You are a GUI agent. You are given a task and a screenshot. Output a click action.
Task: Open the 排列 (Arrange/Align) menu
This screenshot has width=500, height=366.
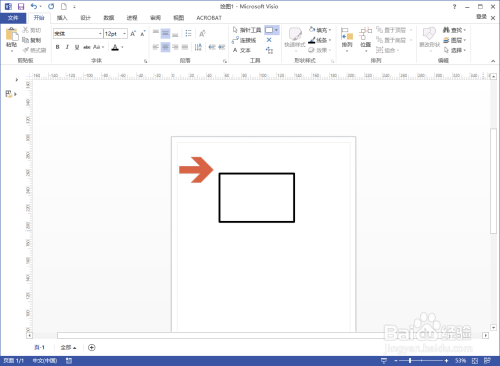pos(347,40)
